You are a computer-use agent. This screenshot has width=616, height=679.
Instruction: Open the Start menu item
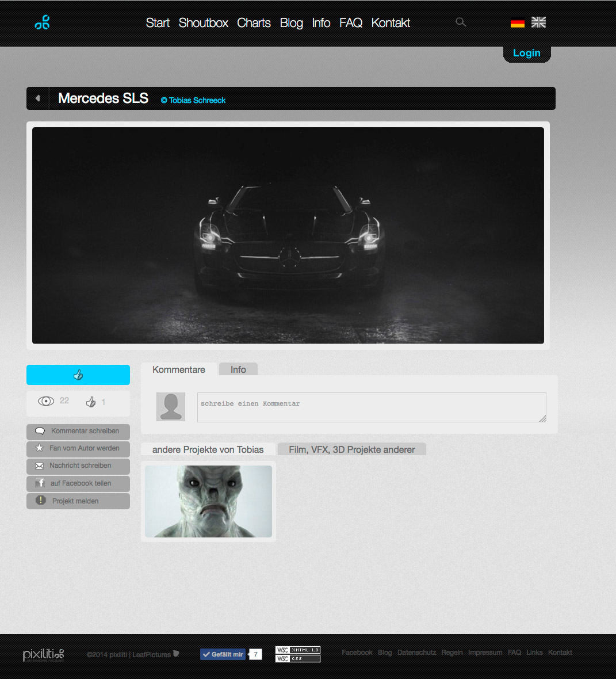tap(158, 23)
